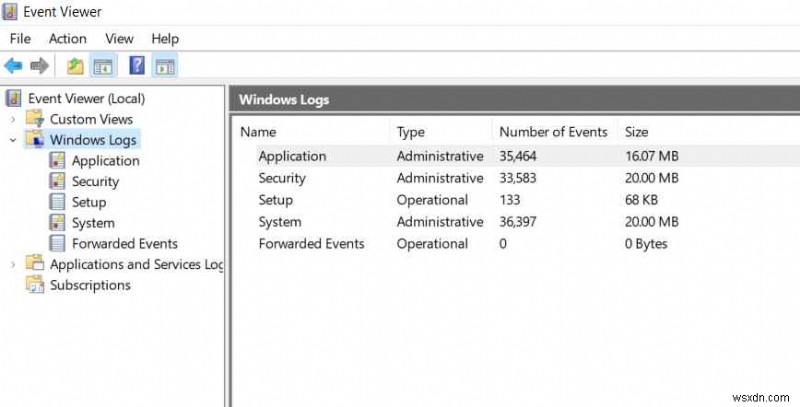Select Security under Windows Logs tree
800x407 pixels.
95,182
